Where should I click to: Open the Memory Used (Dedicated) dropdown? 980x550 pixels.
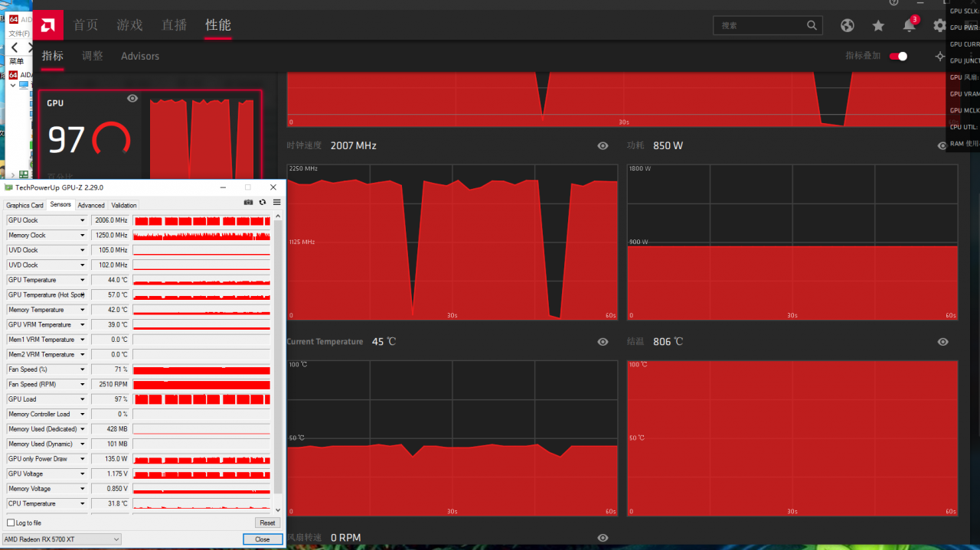pos(83,429)
